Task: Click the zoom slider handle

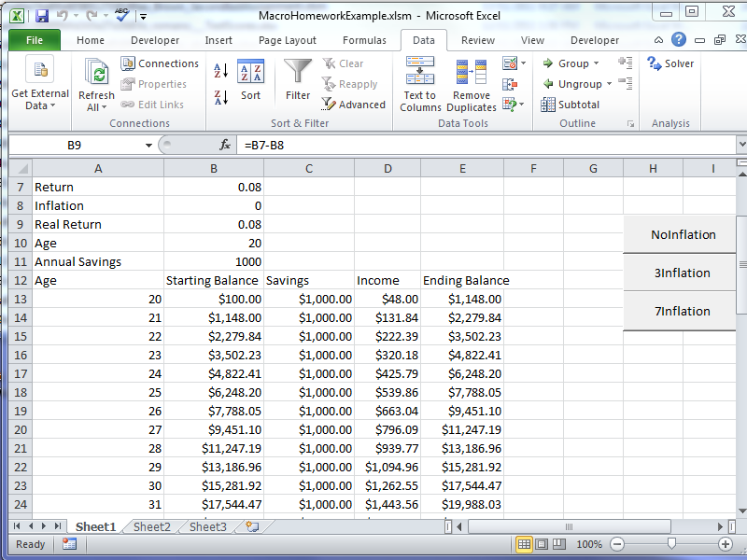Action: (x=670, y=544)
